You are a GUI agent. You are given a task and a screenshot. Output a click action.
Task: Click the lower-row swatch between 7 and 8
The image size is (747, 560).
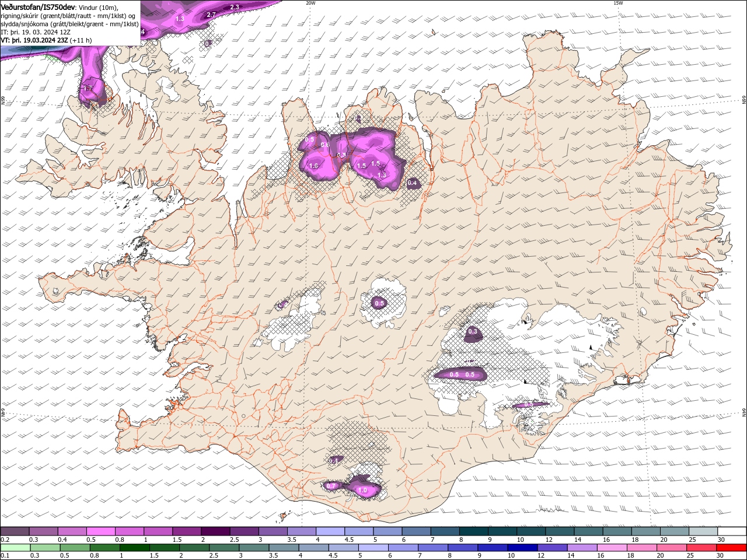click(433, 548)
